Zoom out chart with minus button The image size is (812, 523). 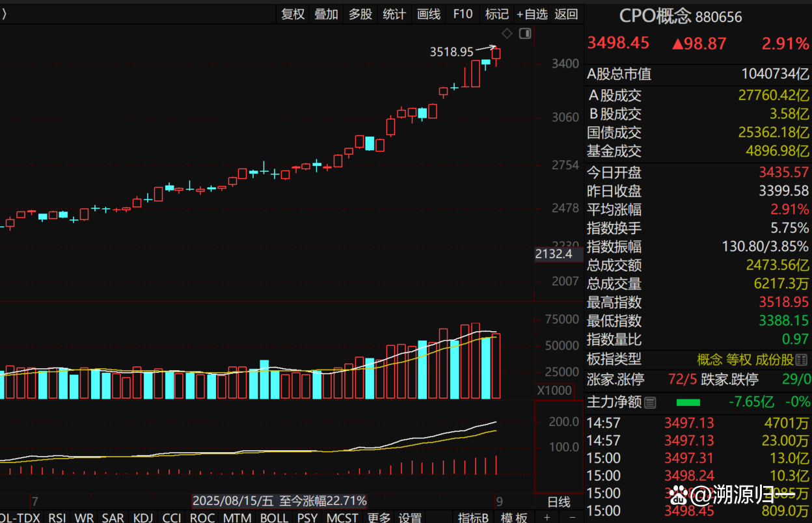click(572, 517)
